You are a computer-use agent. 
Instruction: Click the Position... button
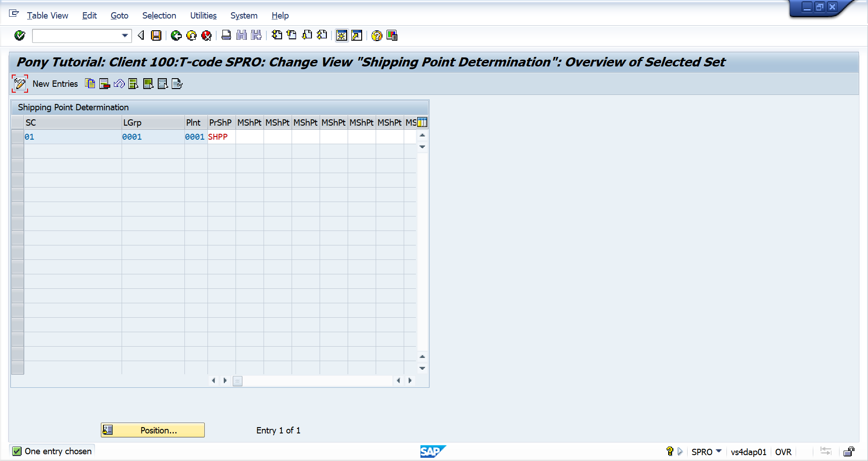[152, 430]
